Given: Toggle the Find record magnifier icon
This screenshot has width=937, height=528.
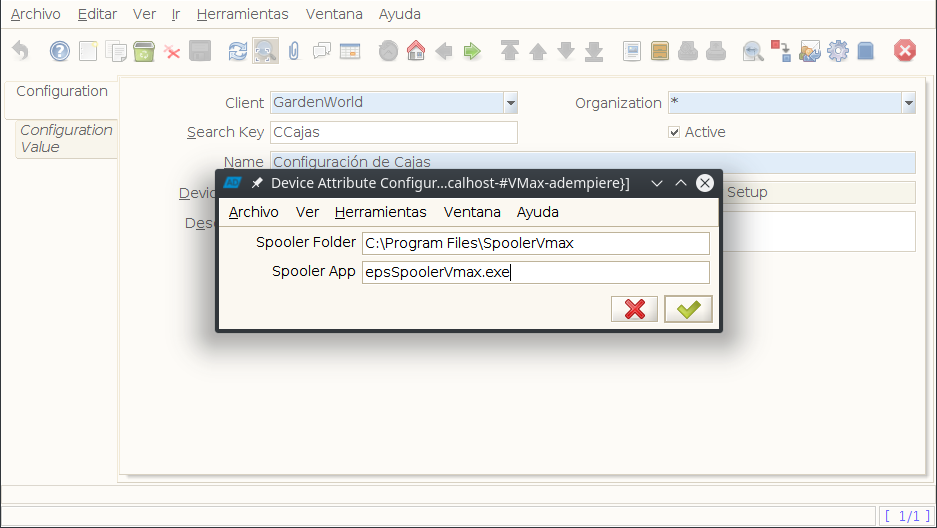Looking at the screenshot, I should click(265, 51).
